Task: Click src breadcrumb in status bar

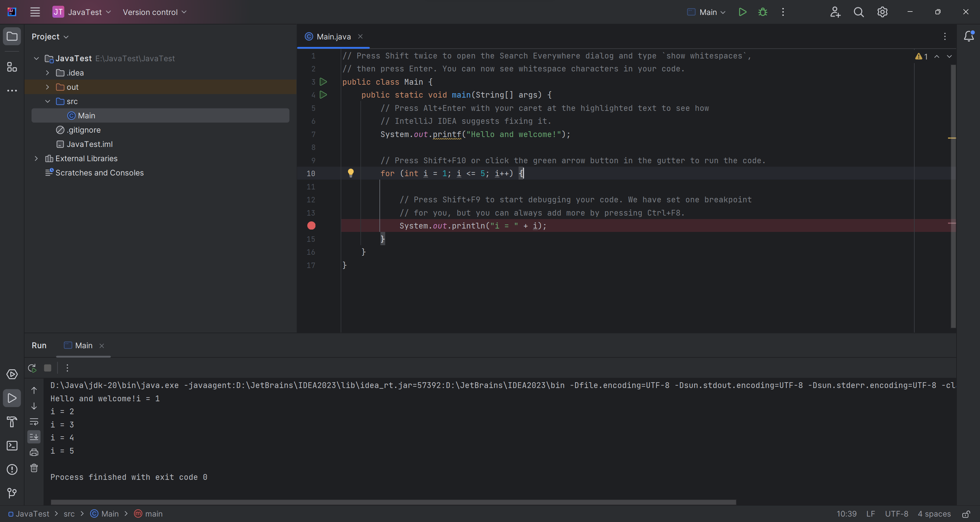Action: [69, 514]
